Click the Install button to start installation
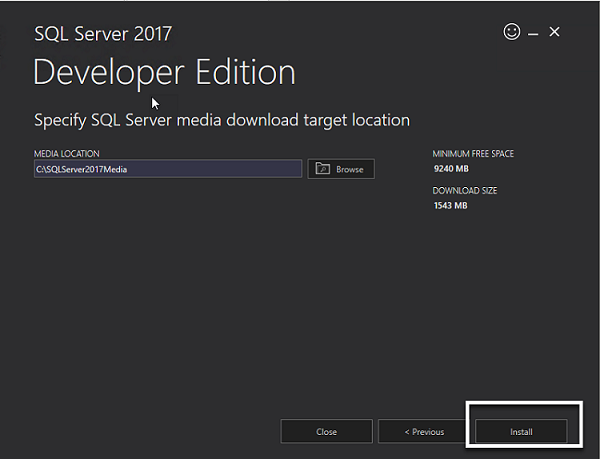The image size is (600, 459). (521, 431)
